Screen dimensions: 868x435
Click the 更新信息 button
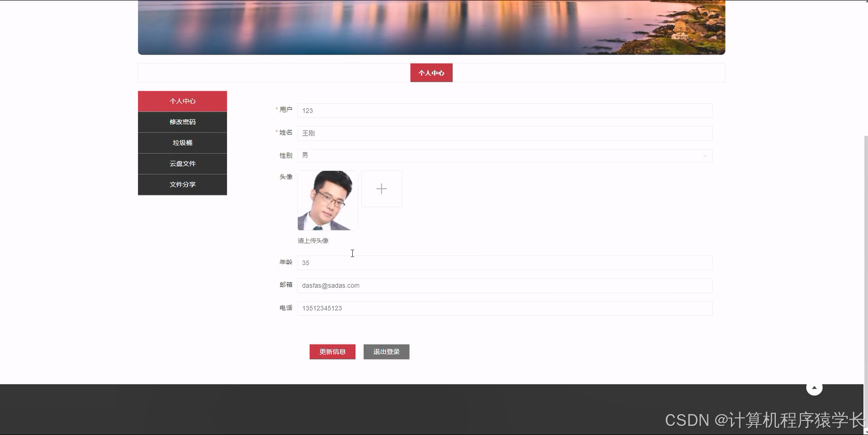(332, 351)
